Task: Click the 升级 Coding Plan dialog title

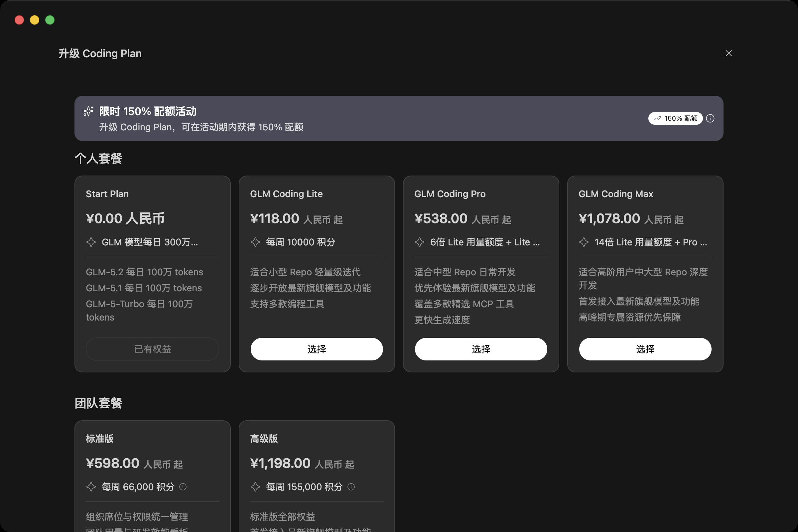Action: point(100,54)
